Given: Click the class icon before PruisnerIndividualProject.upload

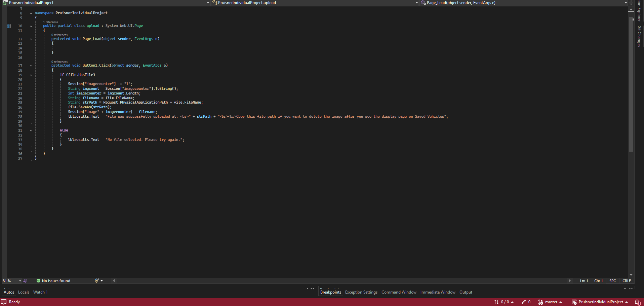Looking at the screenshot, I should pos(215,3).
